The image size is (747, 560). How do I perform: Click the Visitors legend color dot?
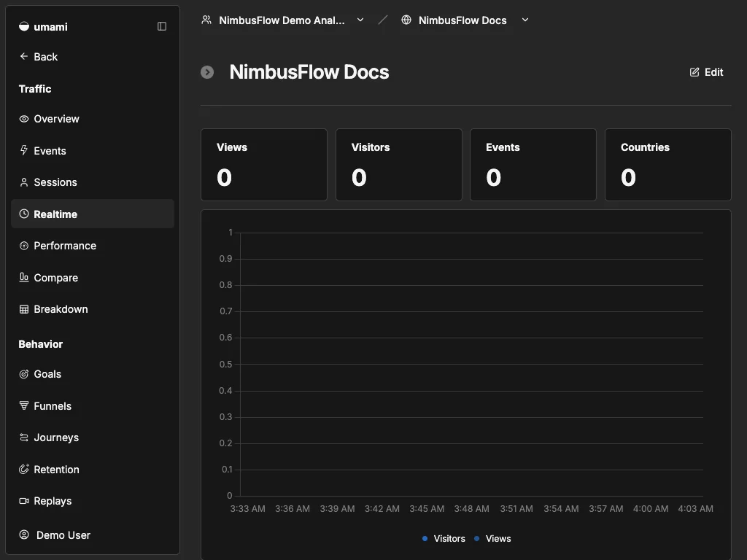pos(425,539)
